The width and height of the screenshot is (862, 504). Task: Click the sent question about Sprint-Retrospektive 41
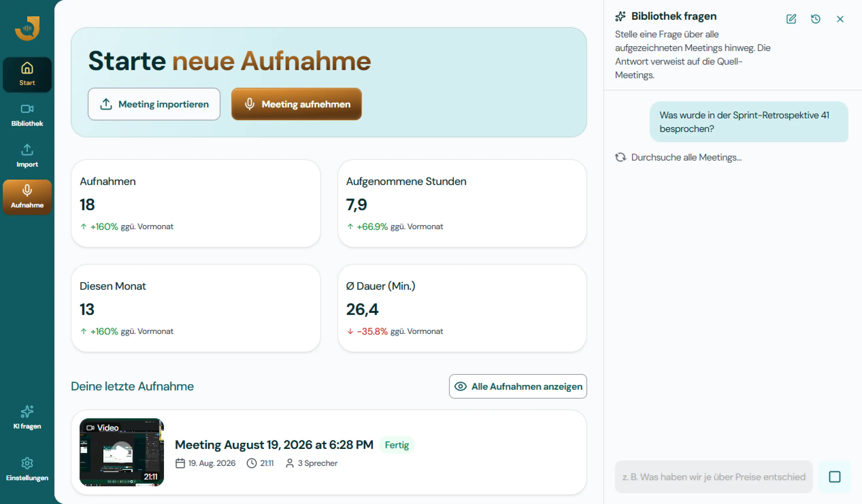(x=749, y=122)
